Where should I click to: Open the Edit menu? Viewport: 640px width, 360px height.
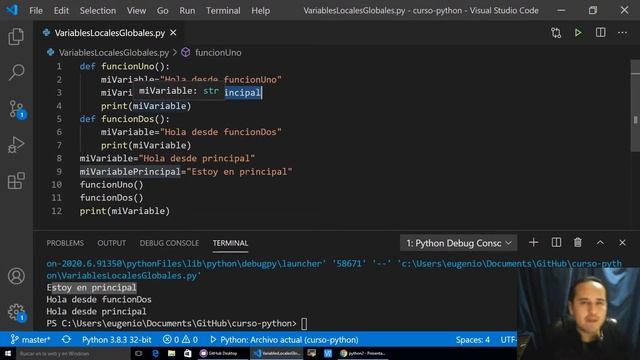click(61, 11)
